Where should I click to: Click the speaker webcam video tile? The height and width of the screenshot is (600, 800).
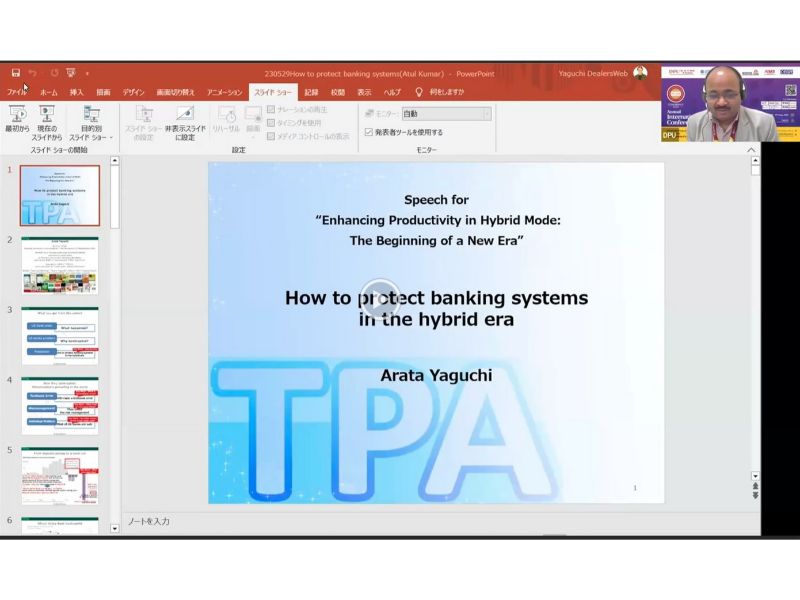731,104
